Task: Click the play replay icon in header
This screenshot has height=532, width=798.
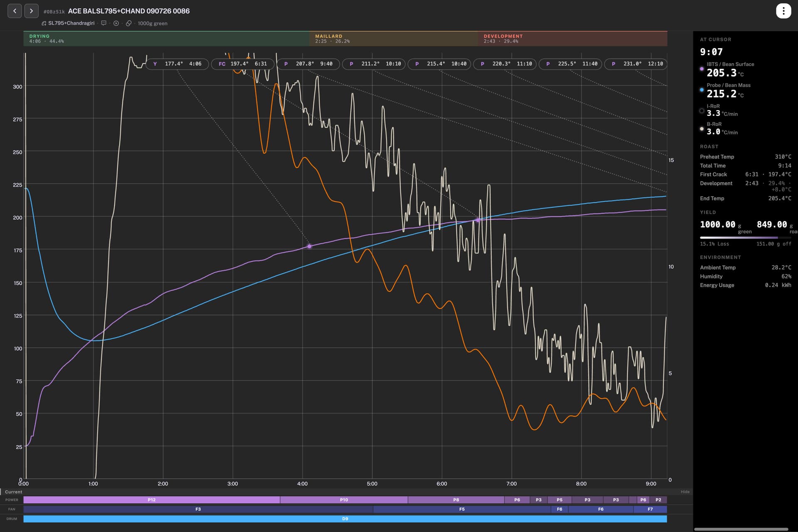Action: [x=116, y=23]
